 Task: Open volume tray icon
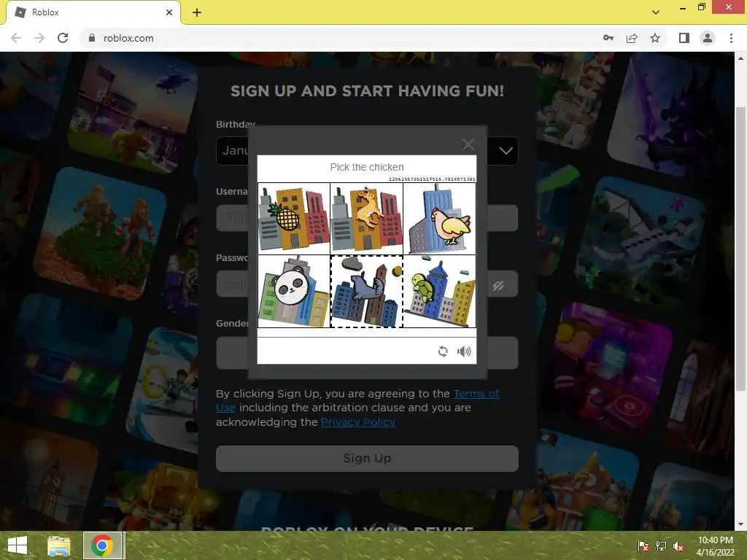[x=678, y=546]
